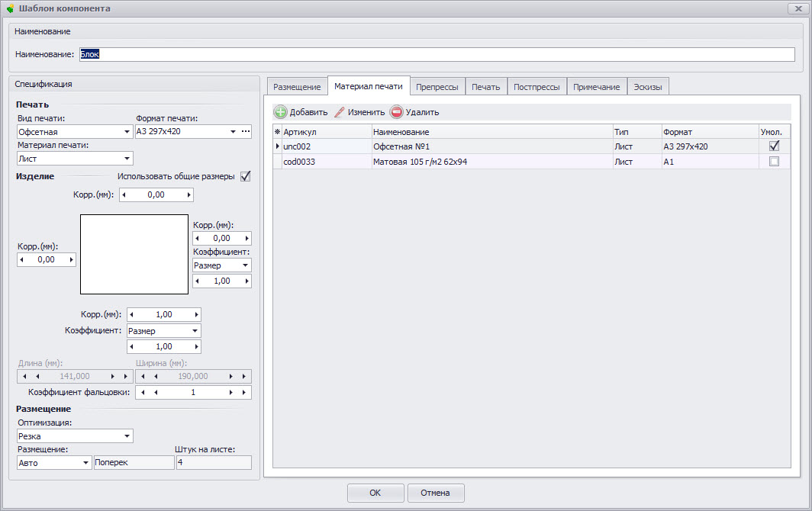Viewport: 812px width, 511px height.
Task: Click the Изменить pencil icon
Action: pyautogui.click(x=339, y=112)
